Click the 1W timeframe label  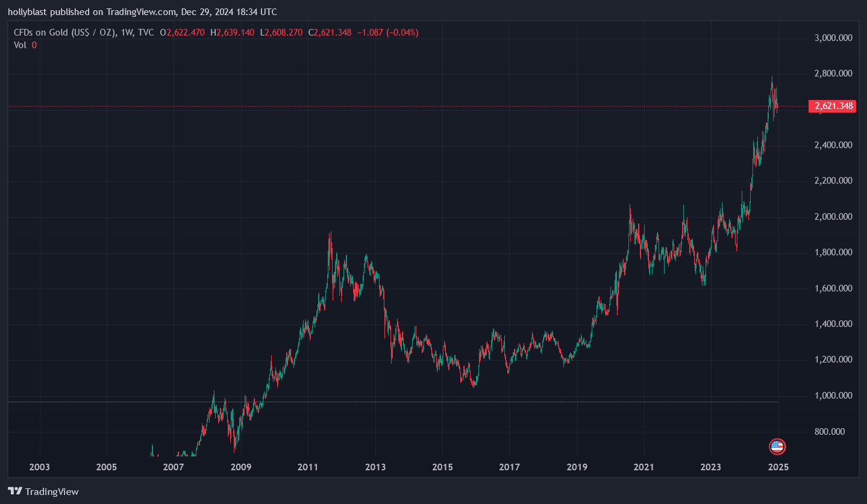127,33
